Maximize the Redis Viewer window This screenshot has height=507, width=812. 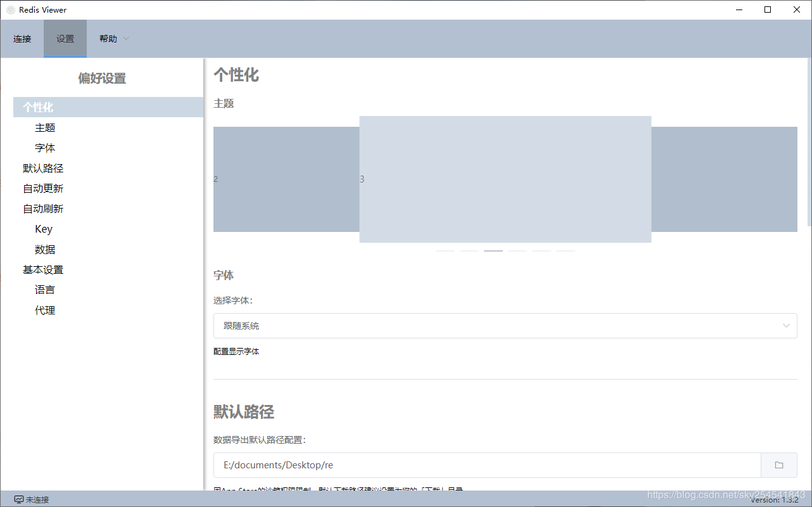[768, 10]
